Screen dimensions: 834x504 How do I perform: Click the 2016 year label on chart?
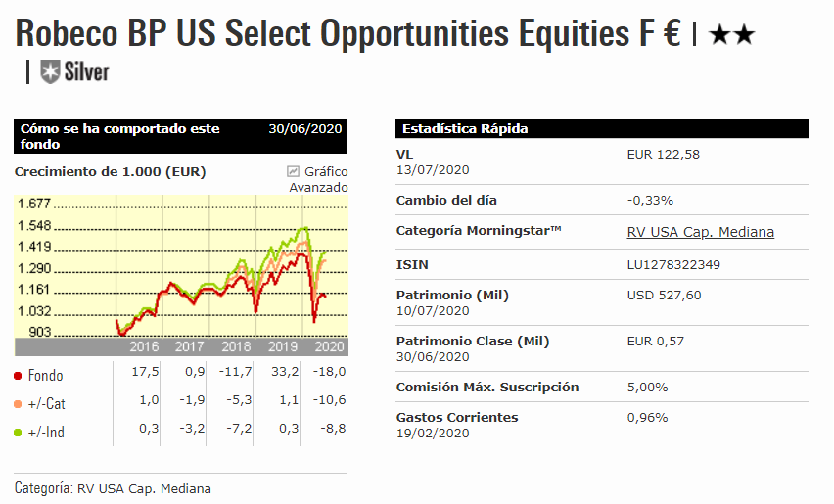144,346
